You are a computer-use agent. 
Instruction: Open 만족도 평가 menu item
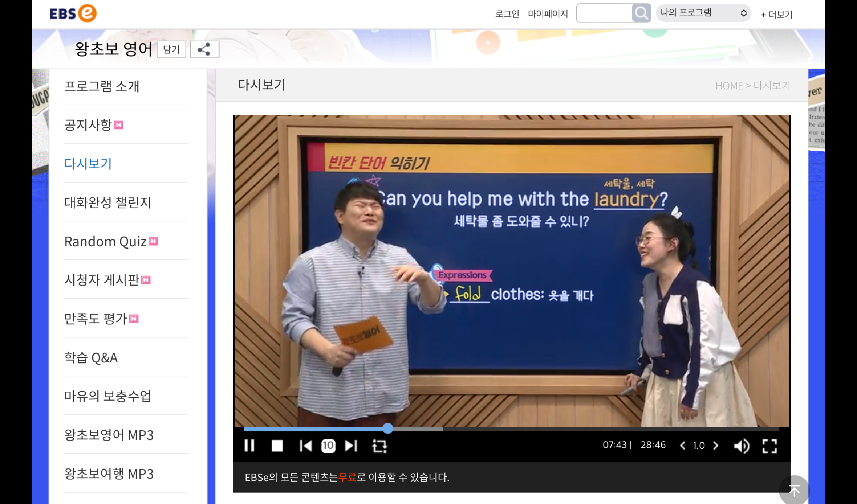[96, 319]
